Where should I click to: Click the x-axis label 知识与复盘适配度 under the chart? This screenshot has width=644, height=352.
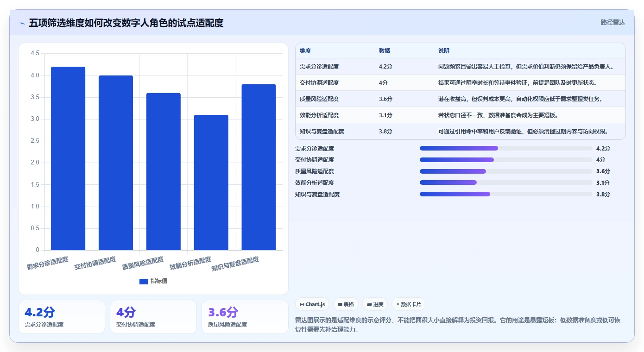(x=235, y=264)
